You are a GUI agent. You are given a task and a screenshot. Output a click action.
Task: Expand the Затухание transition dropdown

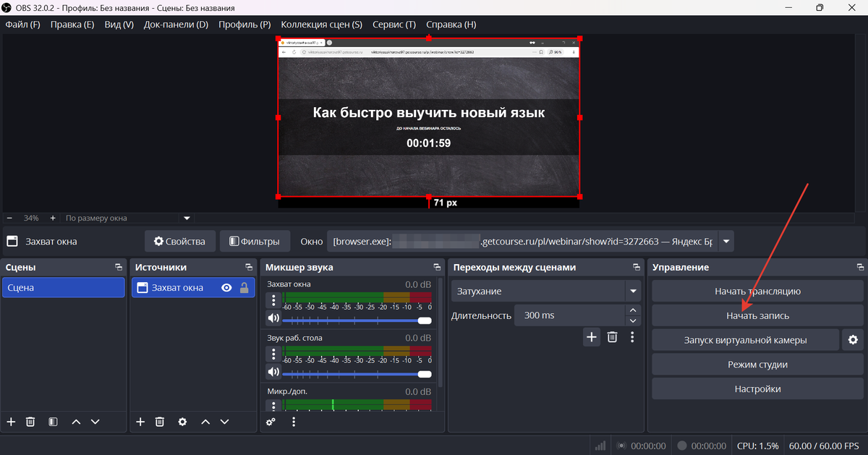click(634, 292)
